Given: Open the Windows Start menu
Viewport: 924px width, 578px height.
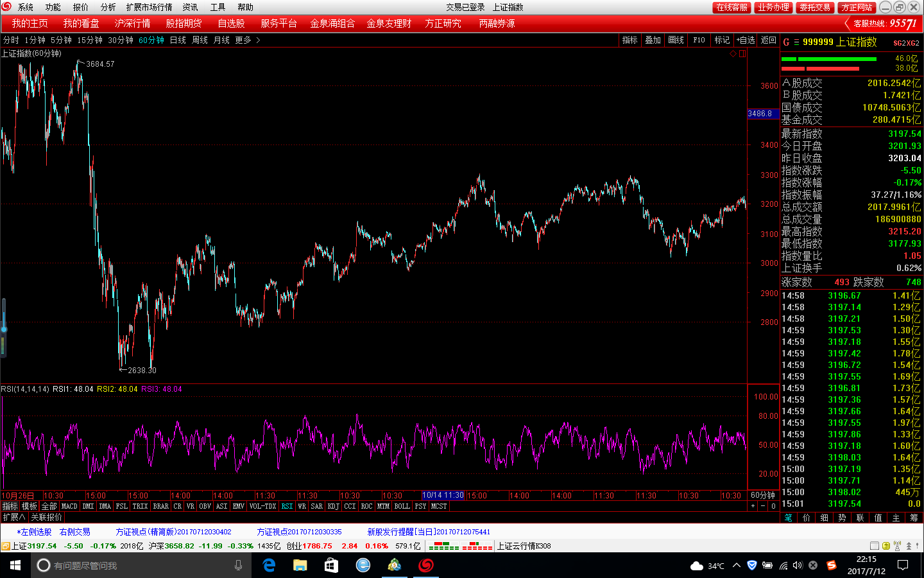Looking at the screenshot, I should click(15, 565).
